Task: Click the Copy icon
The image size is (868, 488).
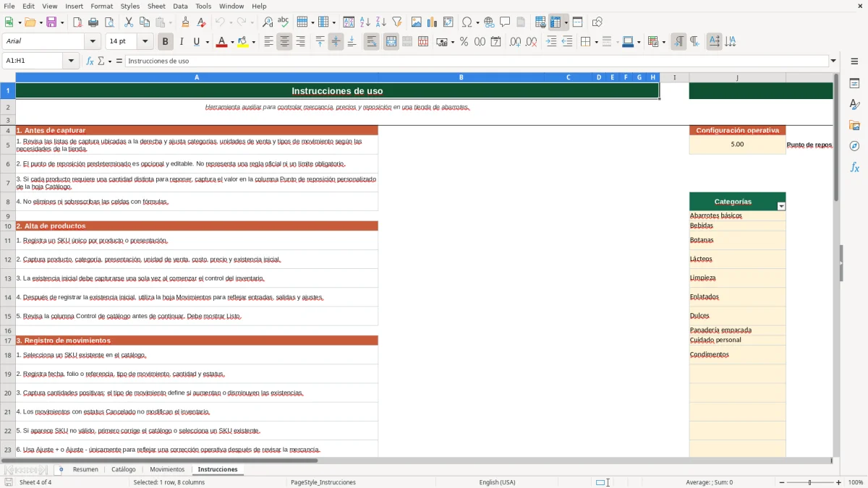Action: click(145, 22)
